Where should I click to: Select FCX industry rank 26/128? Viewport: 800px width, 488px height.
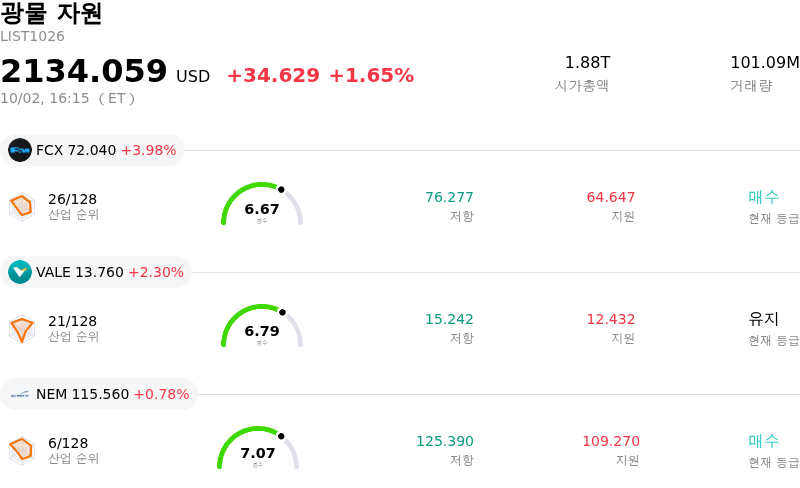pyautogui.click(x=73, y=206)
